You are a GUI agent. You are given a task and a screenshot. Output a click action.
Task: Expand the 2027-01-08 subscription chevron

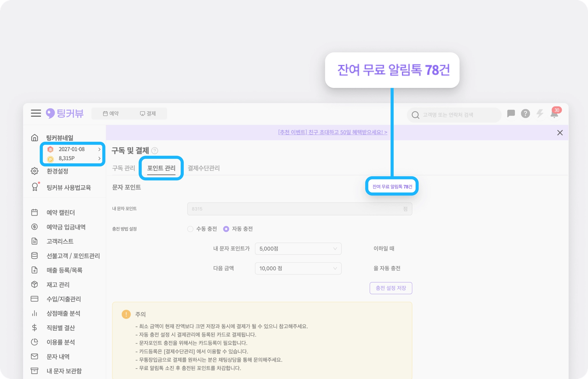pyautogui.click(x=99, y=149)
